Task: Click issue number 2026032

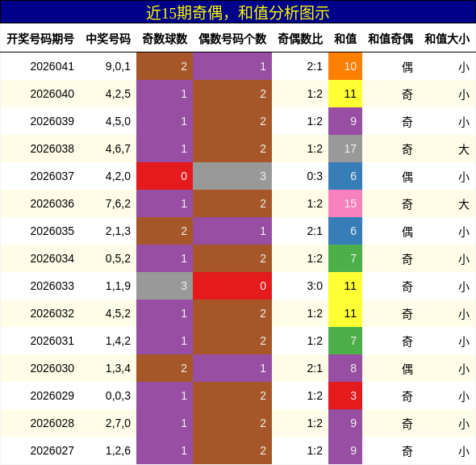Action: [x=52, y=313]
